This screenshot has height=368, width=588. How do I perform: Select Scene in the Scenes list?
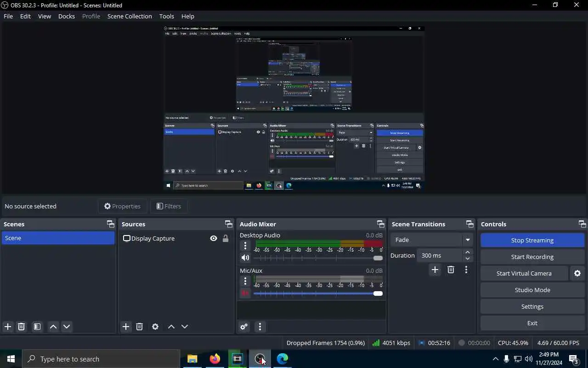click(58, 238)
